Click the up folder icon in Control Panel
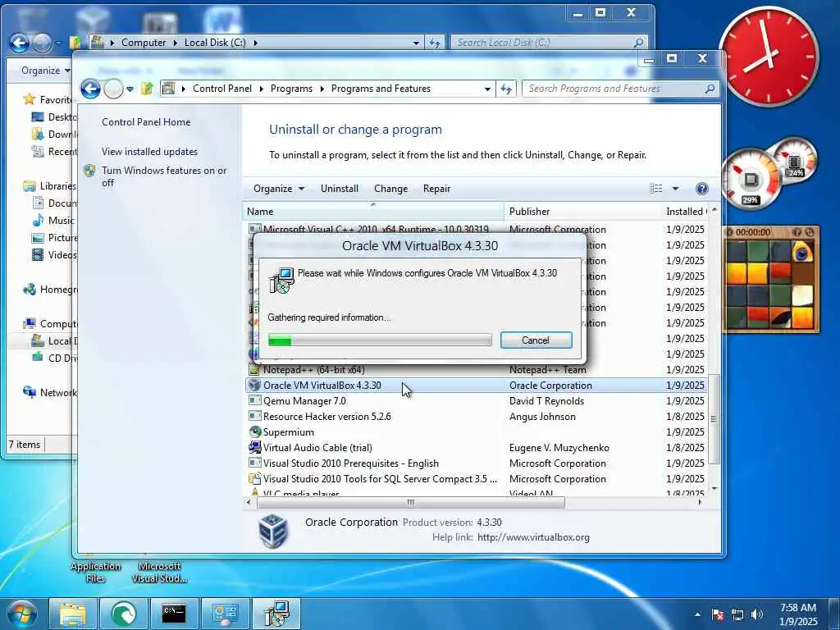 pyautogui.click(x=147, y=89)
